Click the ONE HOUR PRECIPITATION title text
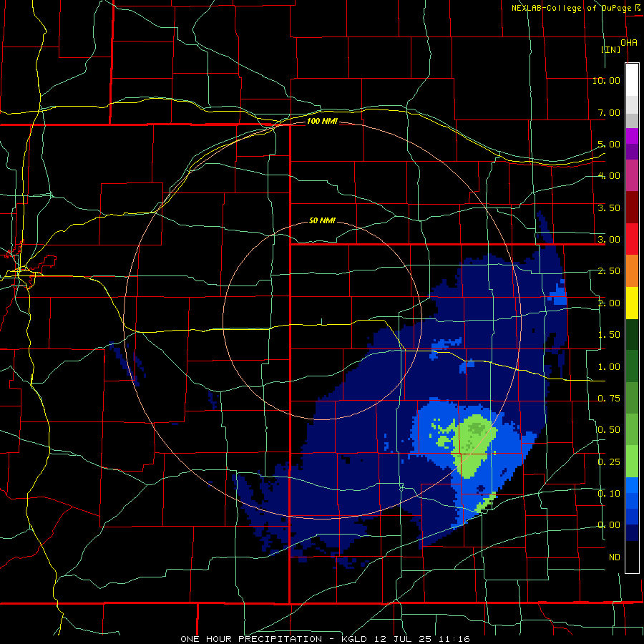This screenshot has width=644, height=644. point(251,639)
